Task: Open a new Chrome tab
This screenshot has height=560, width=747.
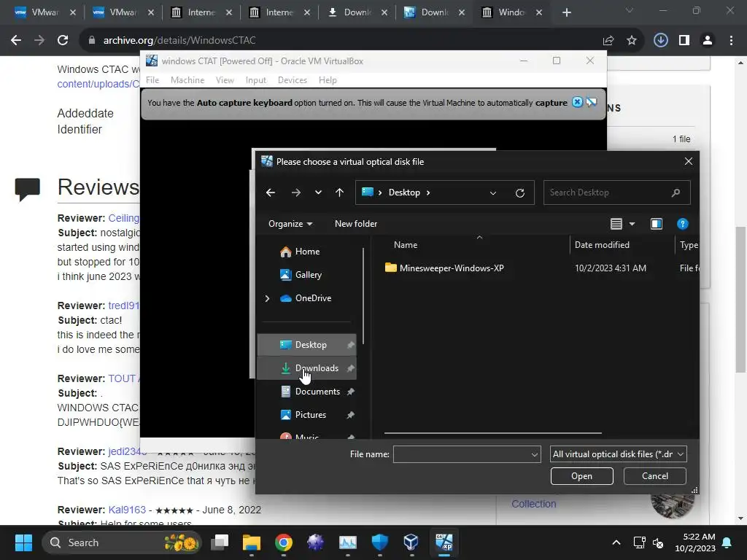Action: (566, 12)
